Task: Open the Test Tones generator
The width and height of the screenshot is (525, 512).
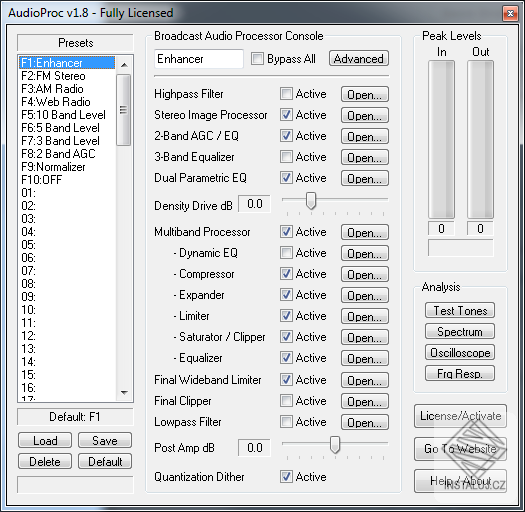Action: [x=460, y=310]
